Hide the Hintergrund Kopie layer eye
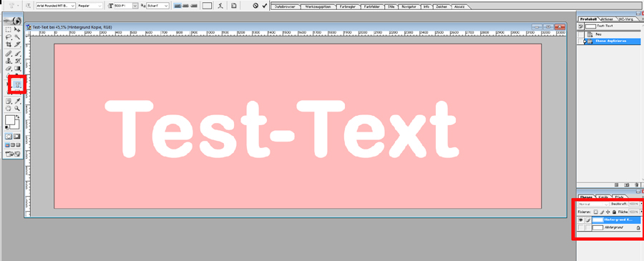The width and height of the screenshot is (644, 261). click(581, 220)
